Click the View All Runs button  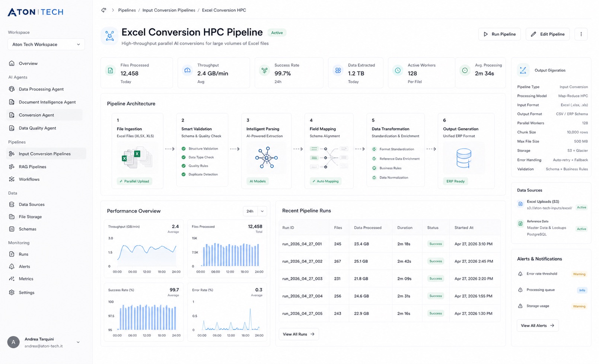(299, 334)
